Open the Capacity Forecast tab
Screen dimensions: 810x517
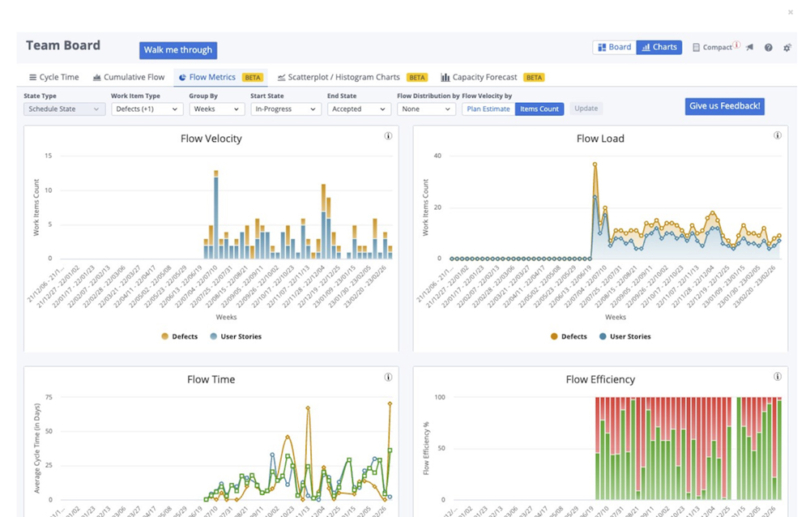[486, 77]
